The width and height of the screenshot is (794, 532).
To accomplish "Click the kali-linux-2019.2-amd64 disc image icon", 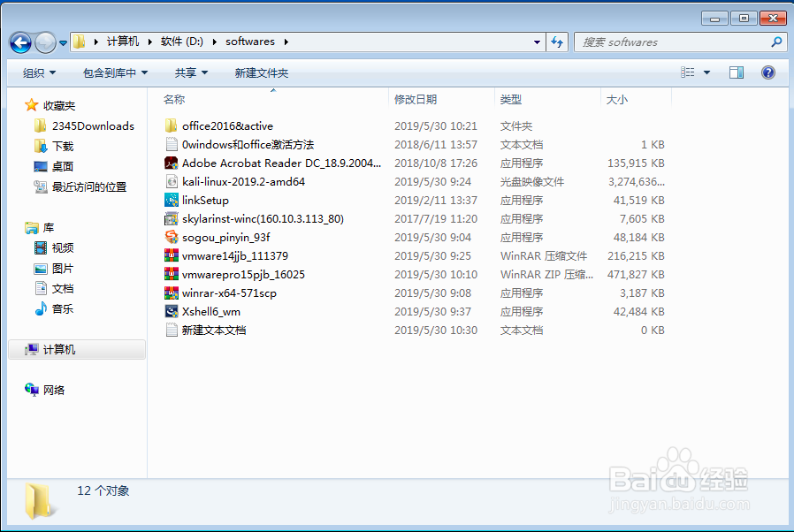I will [x=172, y=181].
